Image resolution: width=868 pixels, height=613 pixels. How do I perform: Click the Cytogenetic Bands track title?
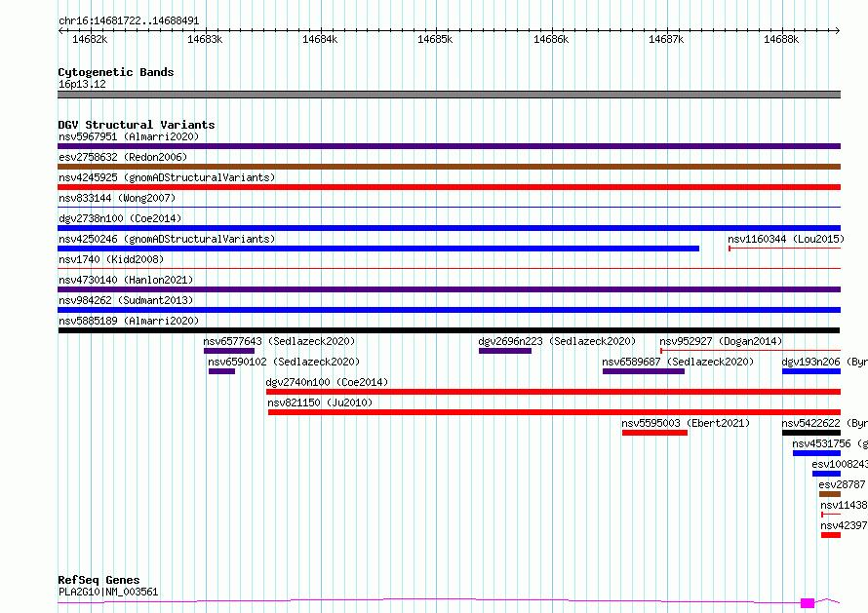tap(116, 72)
